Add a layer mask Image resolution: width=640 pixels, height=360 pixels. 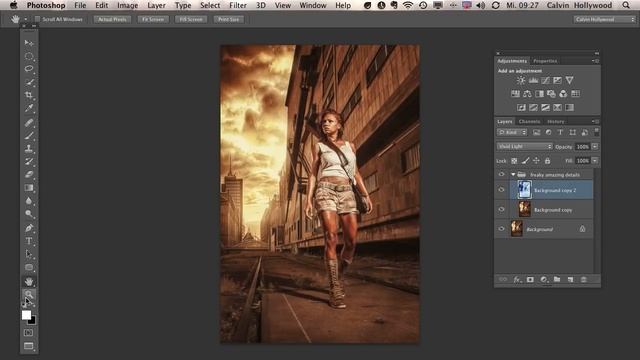click(530, 280)
